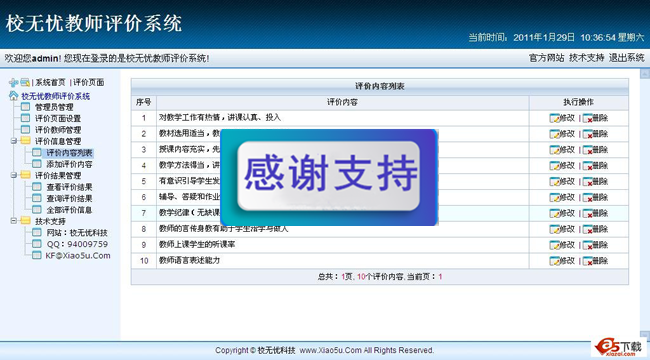
Task: Open the 技术支持 link in top bar
Action: pos(587,58)
